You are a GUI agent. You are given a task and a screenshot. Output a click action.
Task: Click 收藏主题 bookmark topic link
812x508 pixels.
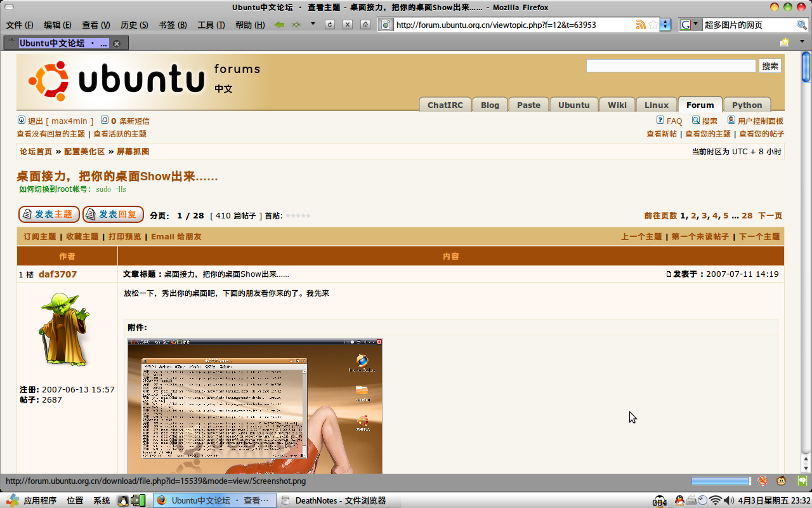coord(82,236)
